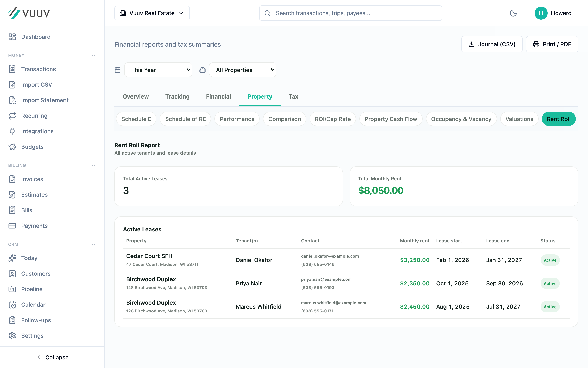Focus the search transactions input field

351,13
